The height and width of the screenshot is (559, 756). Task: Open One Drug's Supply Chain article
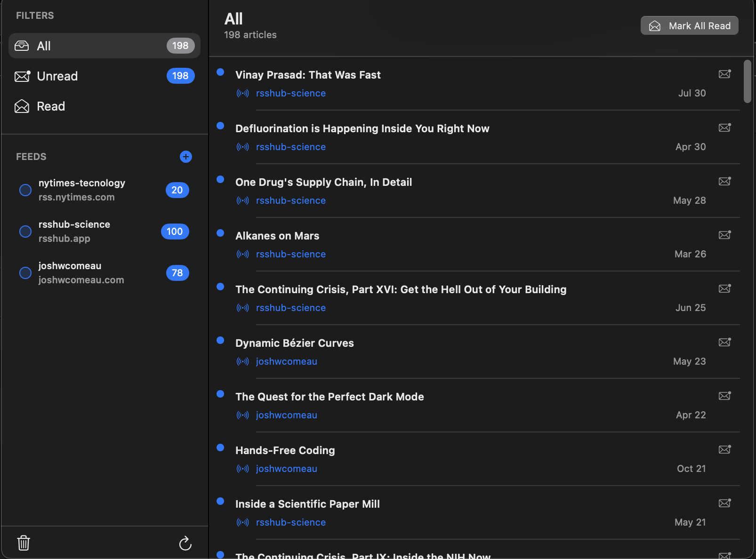click(x=323, y=182)
